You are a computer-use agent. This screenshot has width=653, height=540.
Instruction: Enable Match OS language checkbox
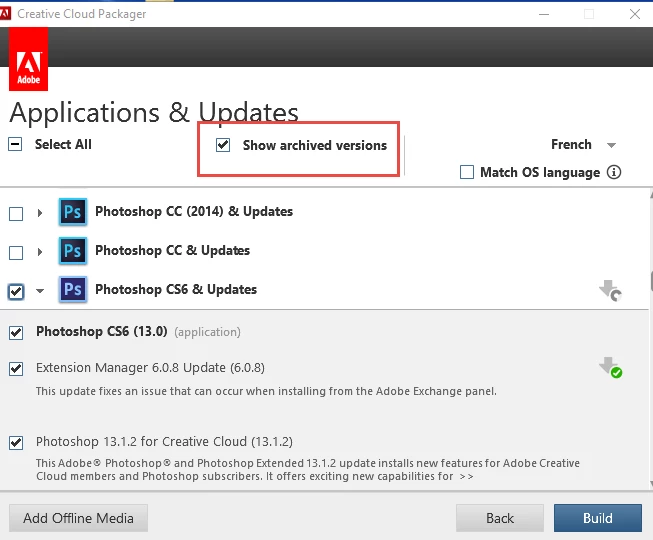[467, 172]
